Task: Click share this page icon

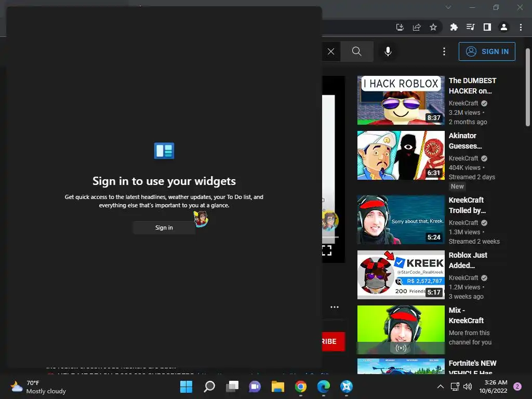Action: coord(417,27)
